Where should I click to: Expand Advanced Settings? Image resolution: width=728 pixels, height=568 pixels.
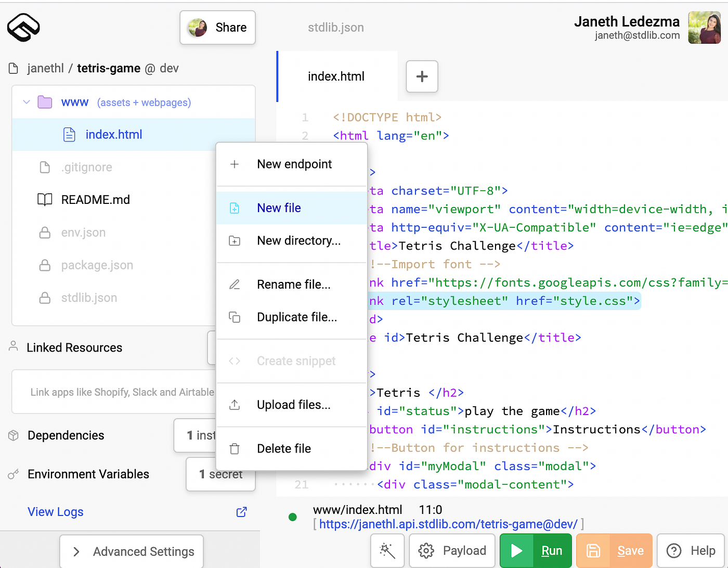(132, 551)
